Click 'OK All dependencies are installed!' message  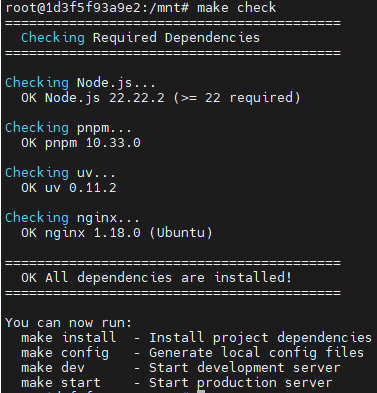157,277
